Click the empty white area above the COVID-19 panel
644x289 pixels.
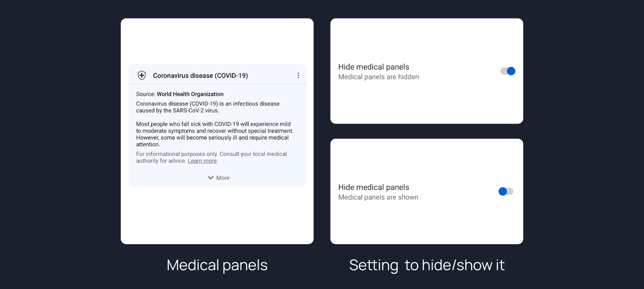coord(217,41)
